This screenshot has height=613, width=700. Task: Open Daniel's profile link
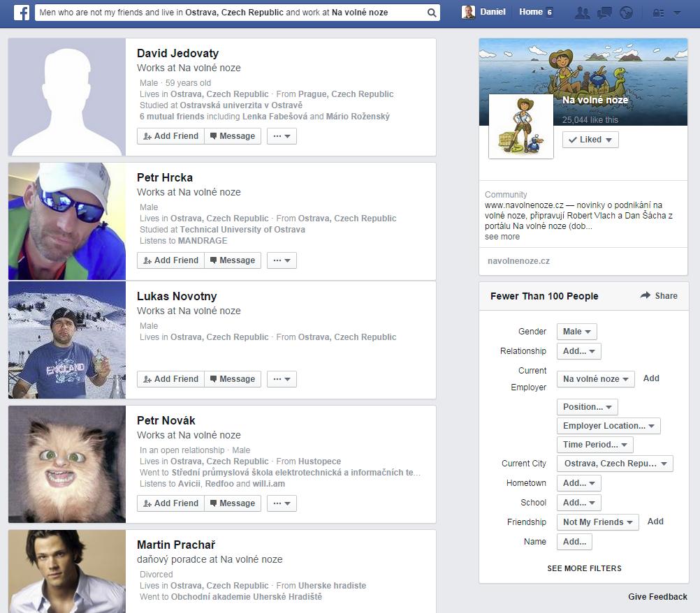(x=493, y=12)
